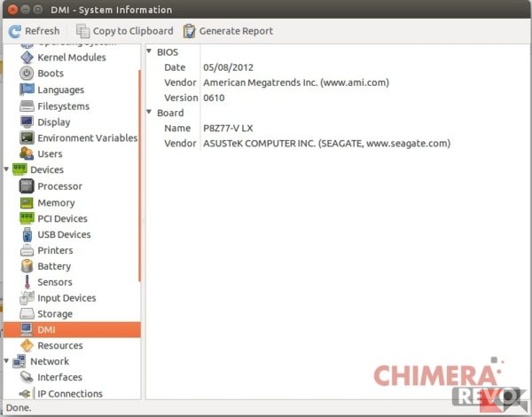Viewport: 532px width, 417px height.
Task: Click the Refresh button label
Action: (42, 31)
